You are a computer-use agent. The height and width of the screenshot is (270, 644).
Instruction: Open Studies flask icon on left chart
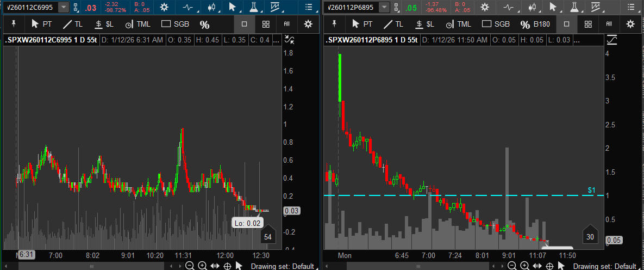[x=253, y=7]
